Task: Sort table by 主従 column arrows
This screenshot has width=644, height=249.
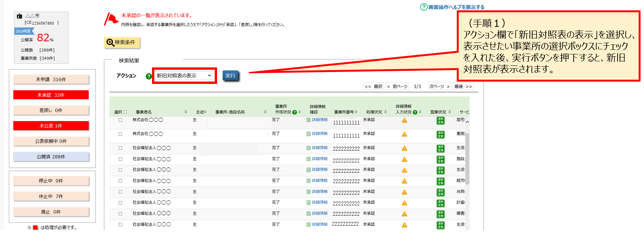Action: coord(205,112)
